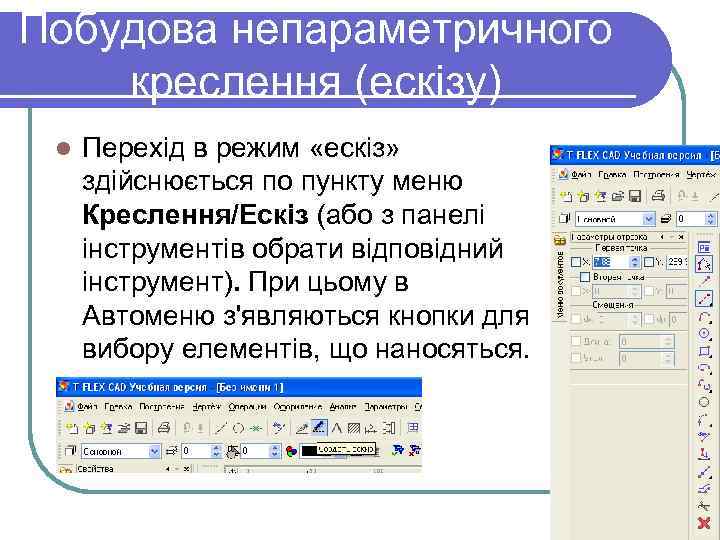Screen dimensions: 720x540
Task: Click the save diskette icon in right window
Action: click(635, 197)
